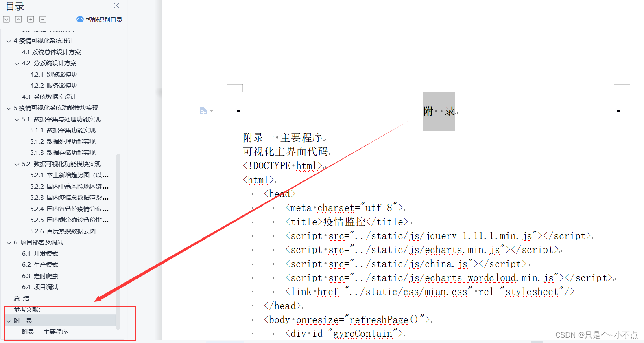Click the up-arrow level icon under 目录
644x343 pixels.
coord(18,19)
